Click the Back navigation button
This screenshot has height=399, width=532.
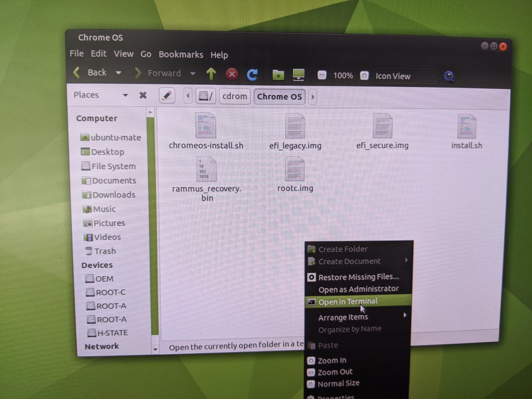pyautogui.click(x=90, y=73)
